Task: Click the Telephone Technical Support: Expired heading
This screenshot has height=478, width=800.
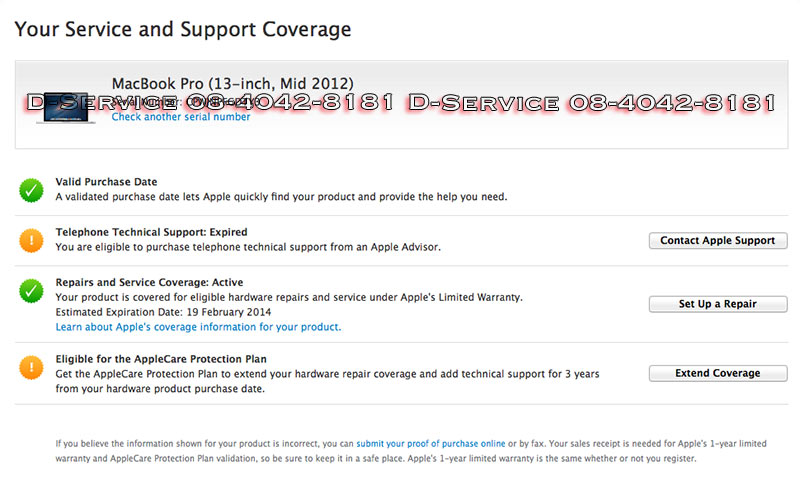Action: 151,232
